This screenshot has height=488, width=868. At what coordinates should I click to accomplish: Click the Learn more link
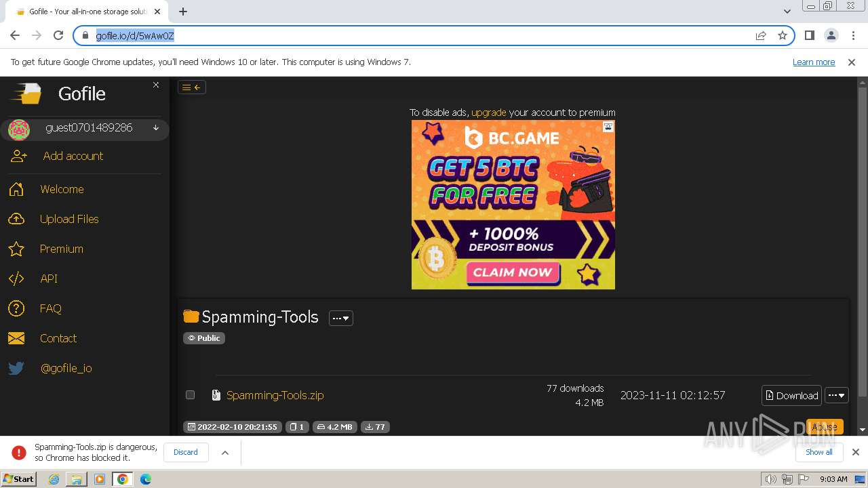(x=814, y=62)
